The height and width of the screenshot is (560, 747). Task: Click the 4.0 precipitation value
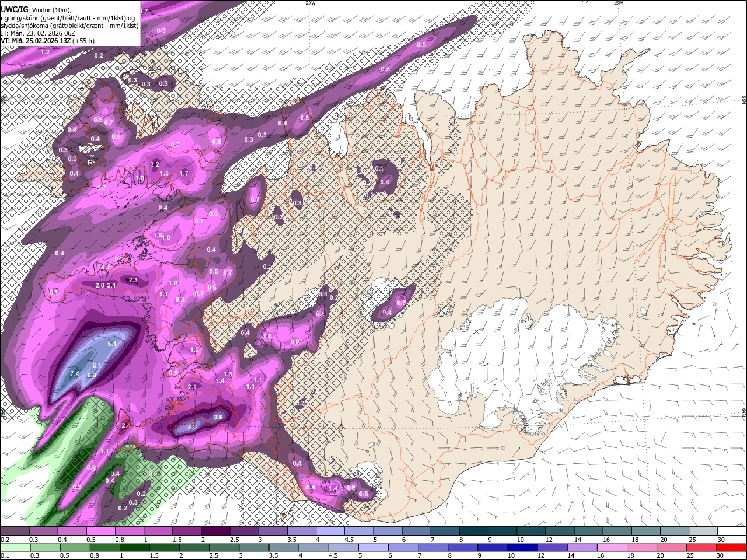coord(191,427)
